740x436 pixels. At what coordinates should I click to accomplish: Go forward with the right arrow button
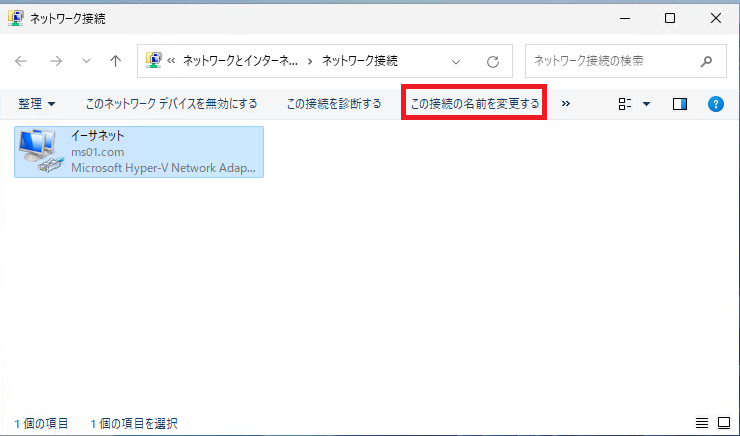pos(56,61)
